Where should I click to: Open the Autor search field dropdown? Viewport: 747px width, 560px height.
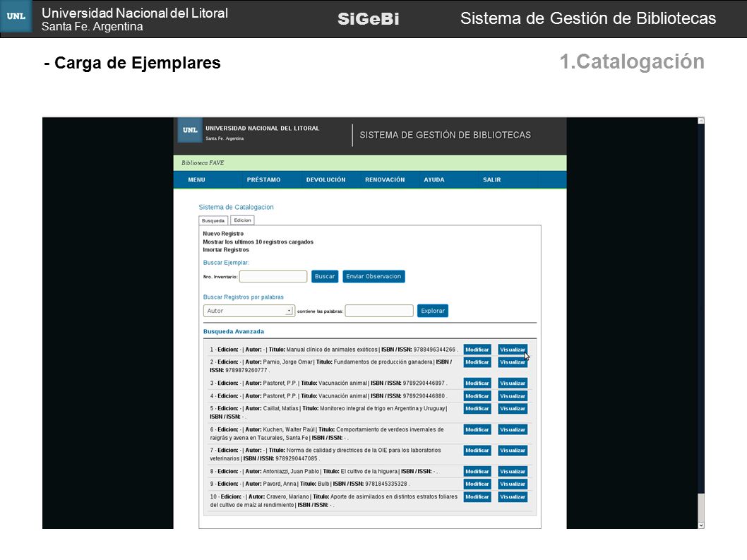click(x=249, y=311)
